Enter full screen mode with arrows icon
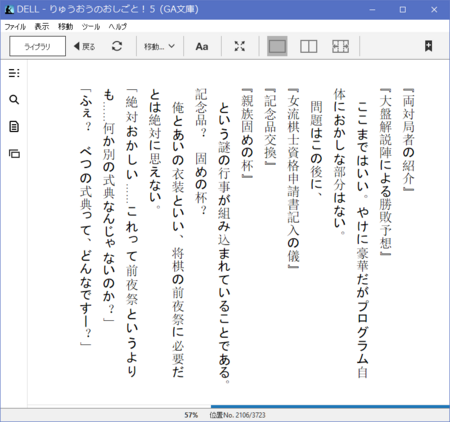The width and height of the screenshot is (450, 422). click(240, 46)
